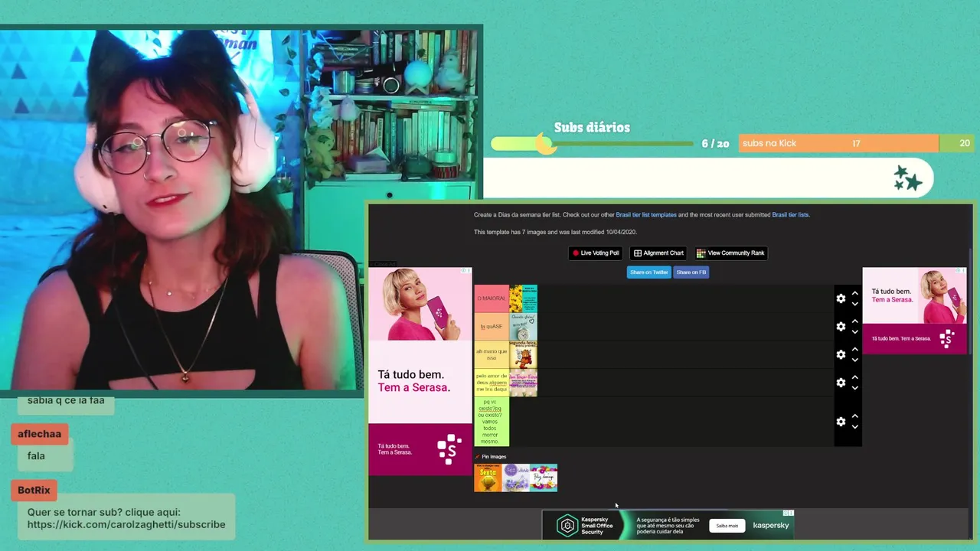Select image in 'pelo amor de deus' row

(523, 383)
